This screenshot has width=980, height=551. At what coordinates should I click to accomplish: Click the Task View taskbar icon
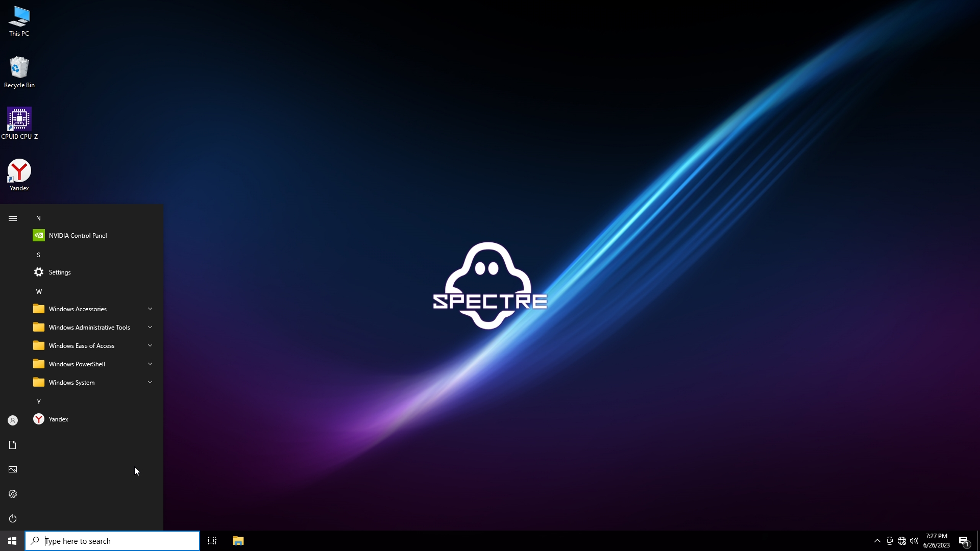(212, 541)
